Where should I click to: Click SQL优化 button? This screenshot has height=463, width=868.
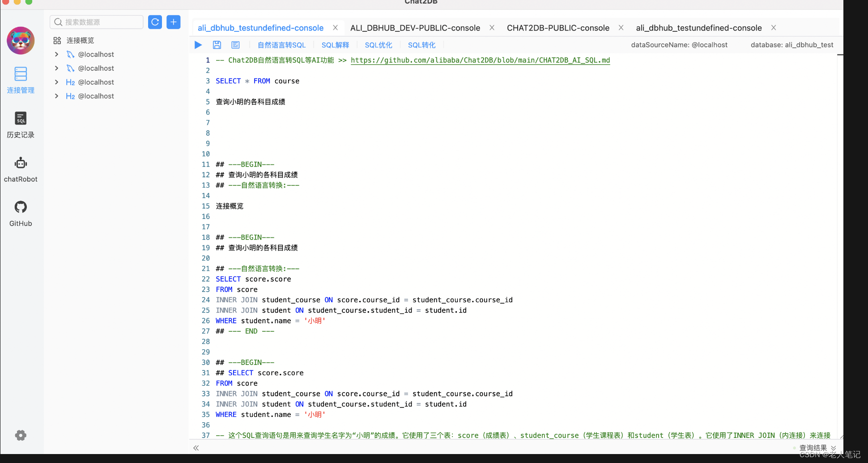coord(379,45)
